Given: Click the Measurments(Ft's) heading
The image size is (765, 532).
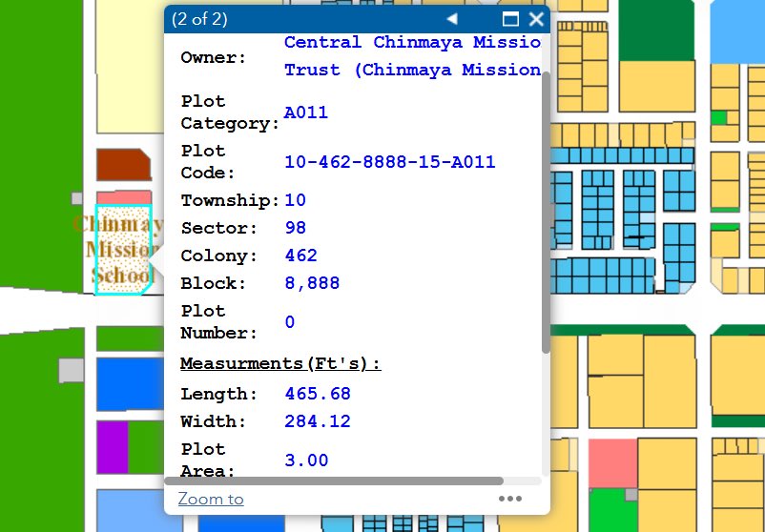Looking at the screenshot, I should click(280, 363).
